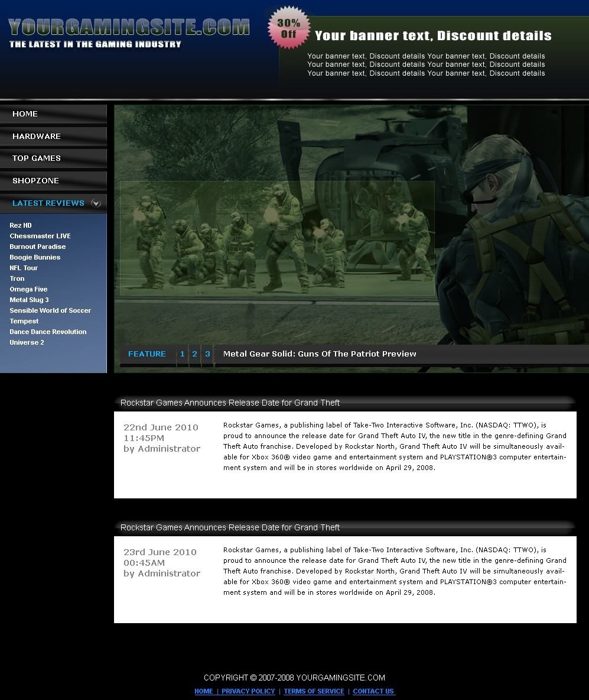Open the Universe 2 review
The height and width of the screenshot is (700, 589).
point(27,343)
